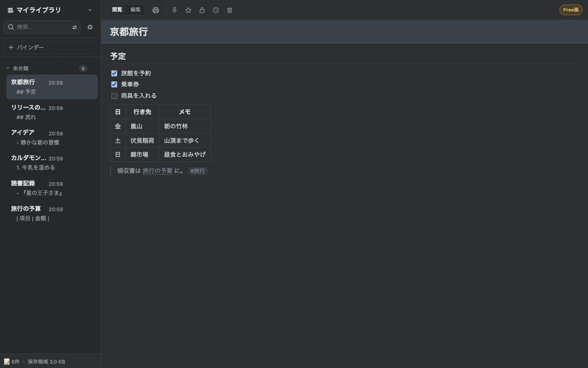Open the カルダモン... note

(x=52, y=163)
